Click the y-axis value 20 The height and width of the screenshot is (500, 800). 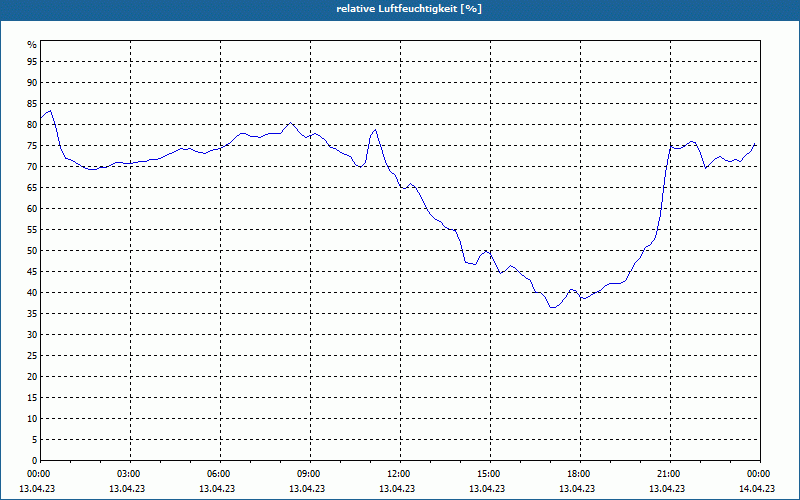[x=32, y=377]
